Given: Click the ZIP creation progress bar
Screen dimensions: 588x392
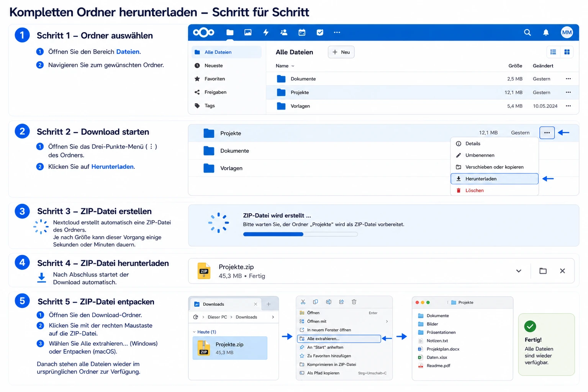Looking at the screenshot, I should coord(300,234).
